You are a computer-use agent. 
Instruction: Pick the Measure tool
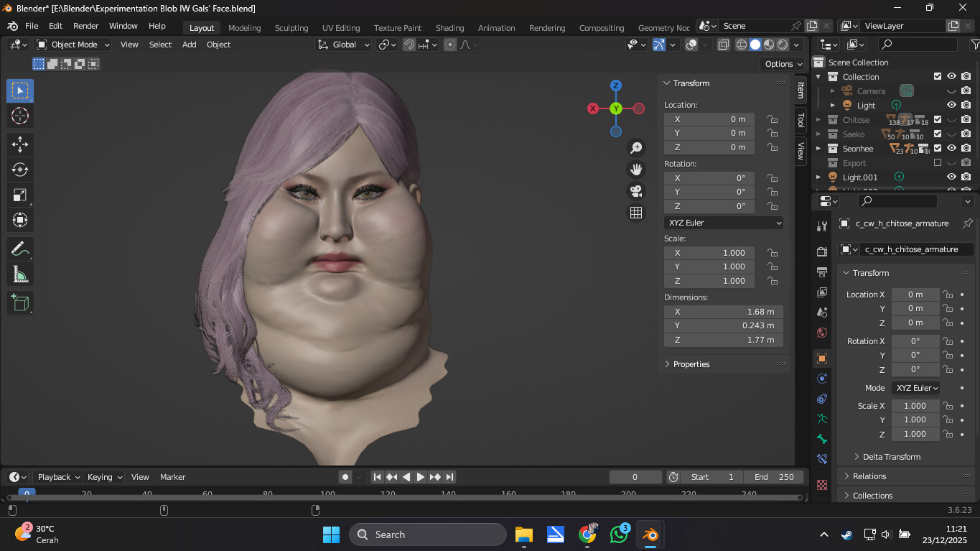point(20,274)
